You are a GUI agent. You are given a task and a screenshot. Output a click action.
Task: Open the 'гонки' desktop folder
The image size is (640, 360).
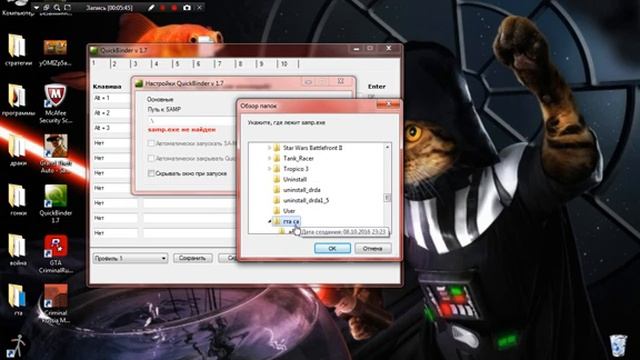click(x=18, y=200)
